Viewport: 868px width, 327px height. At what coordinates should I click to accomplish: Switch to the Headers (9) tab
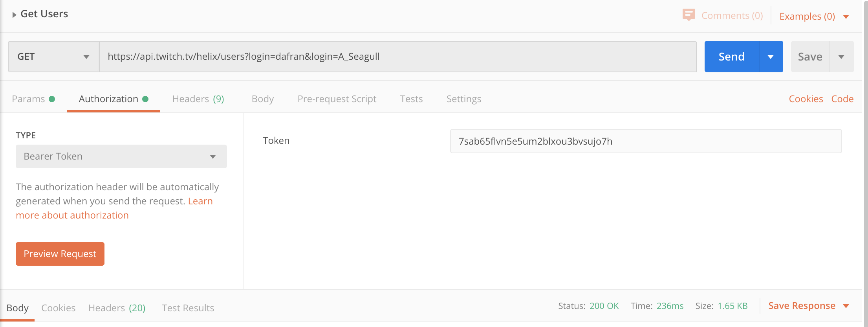click(198, 99)
